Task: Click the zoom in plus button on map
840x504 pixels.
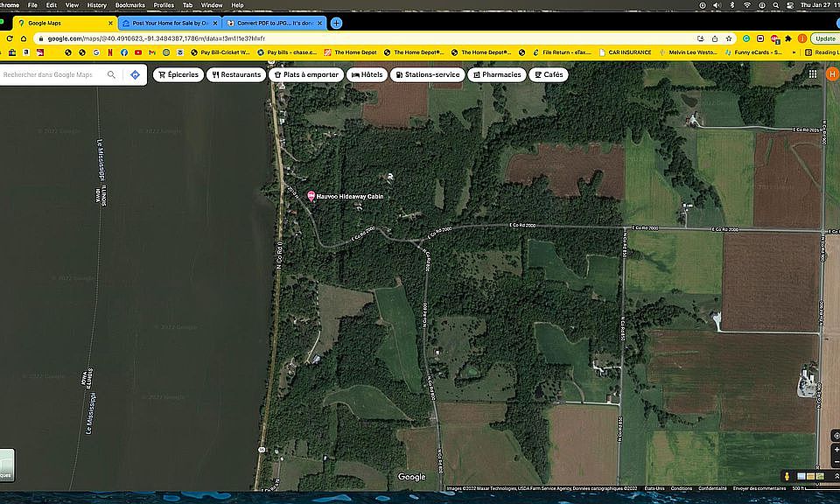Action: pos(836,450)
